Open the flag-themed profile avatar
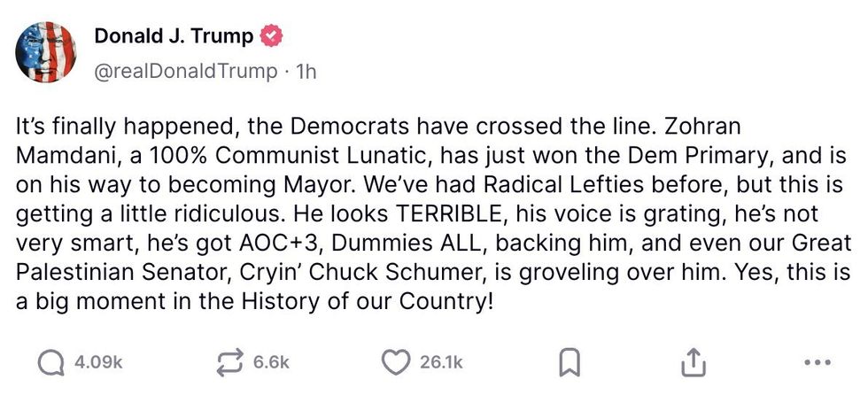The height and width of the screenshot is (395, 868). 45,51
